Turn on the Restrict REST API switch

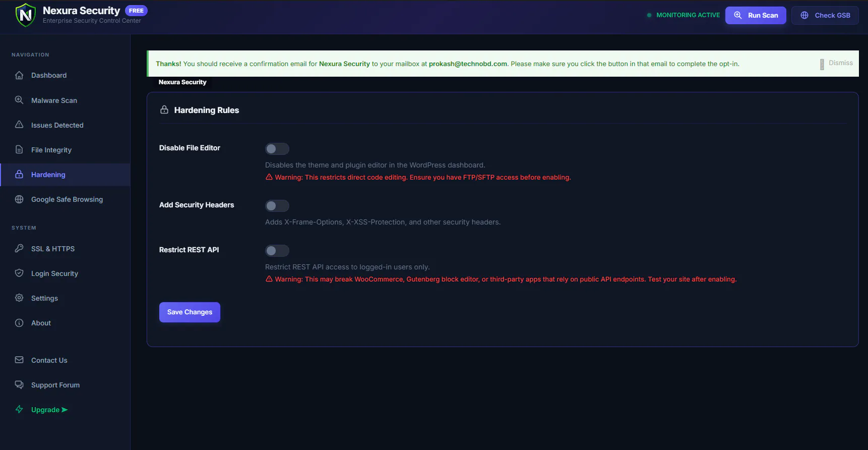[277, 251]
